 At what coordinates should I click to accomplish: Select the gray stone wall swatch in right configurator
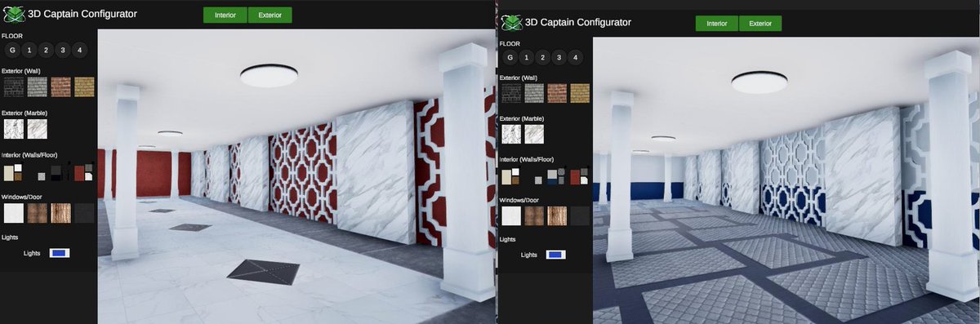click(534, 93)
